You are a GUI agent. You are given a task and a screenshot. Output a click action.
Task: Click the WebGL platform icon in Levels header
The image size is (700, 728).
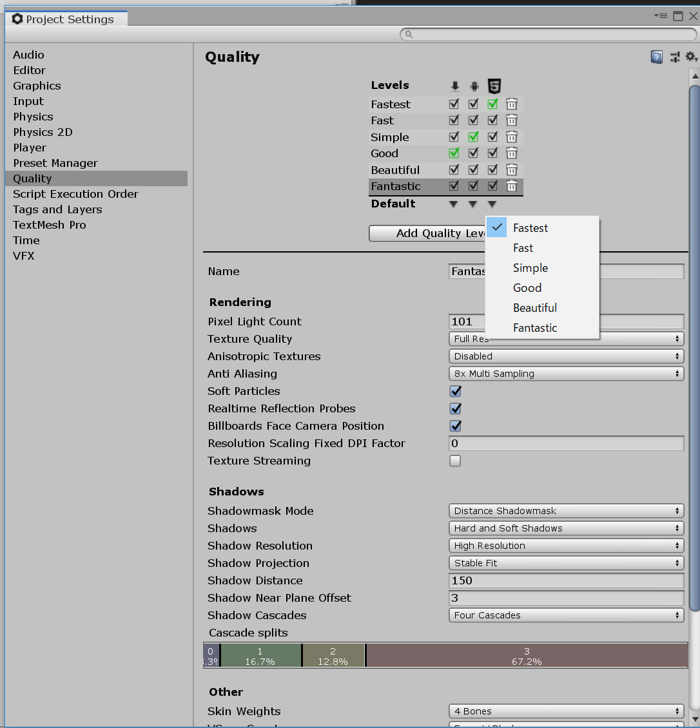pos(492,85)
